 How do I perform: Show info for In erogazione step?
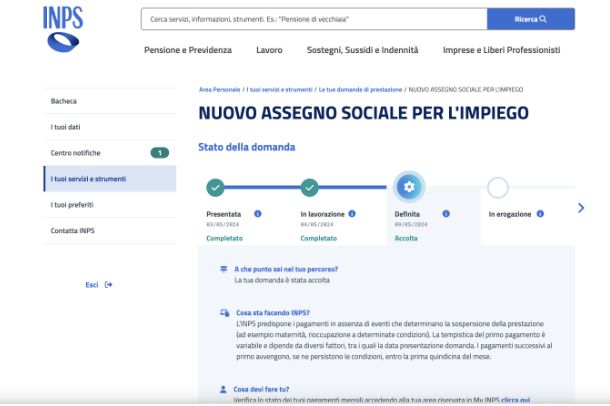(540, 214)
